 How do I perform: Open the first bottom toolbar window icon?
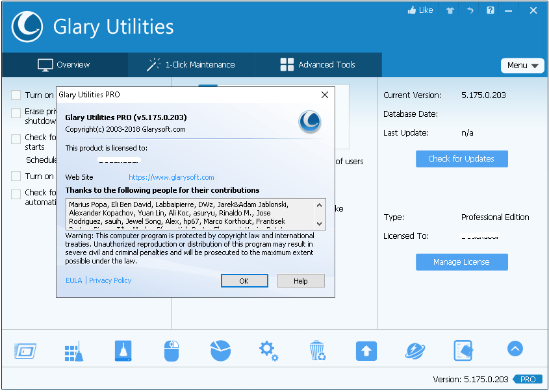(25, 350)
